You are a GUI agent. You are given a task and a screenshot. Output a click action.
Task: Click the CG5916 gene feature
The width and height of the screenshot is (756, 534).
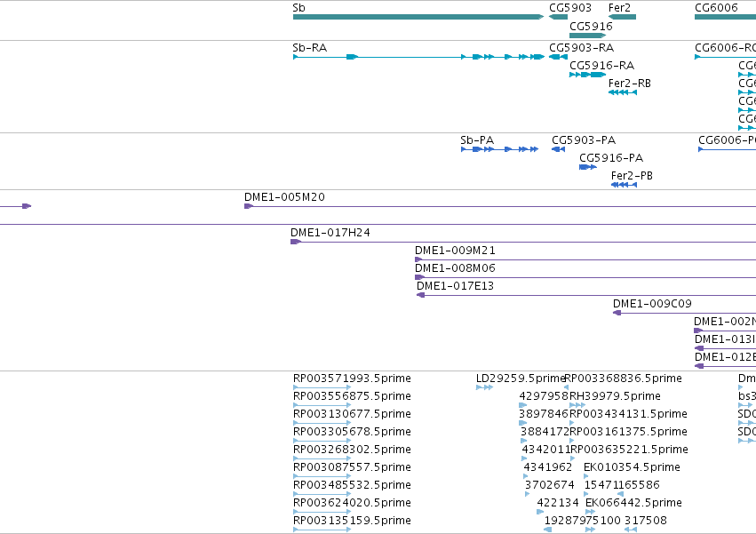tap(588, 36)
